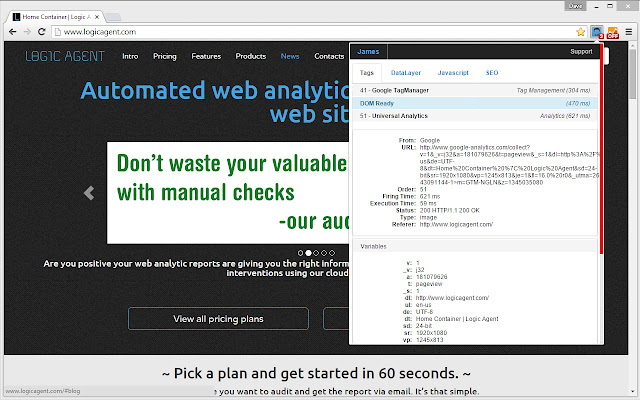This screenshot has height=400, width=640.
Task: Open the Products navigation link
Action: pos(251,56)
